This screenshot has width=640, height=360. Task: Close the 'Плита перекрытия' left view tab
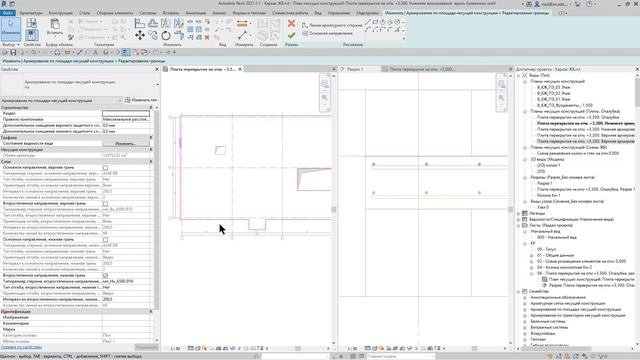[x=240, y=69]
